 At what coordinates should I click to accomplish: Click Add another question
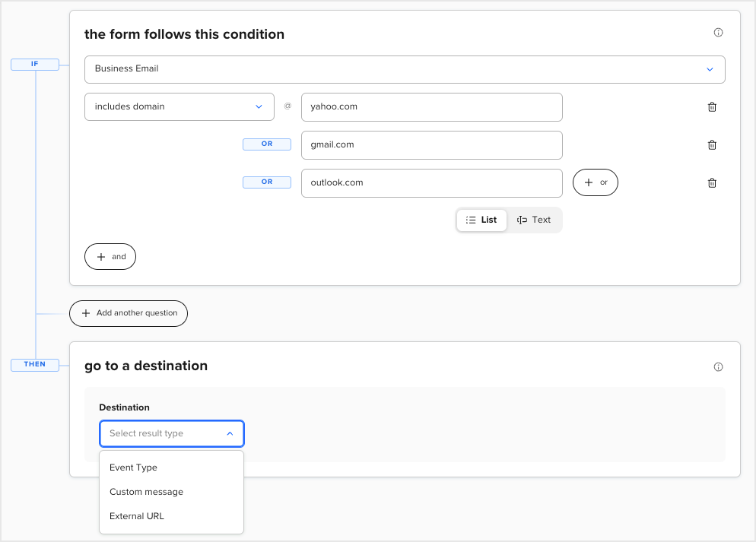click(128, 313)
